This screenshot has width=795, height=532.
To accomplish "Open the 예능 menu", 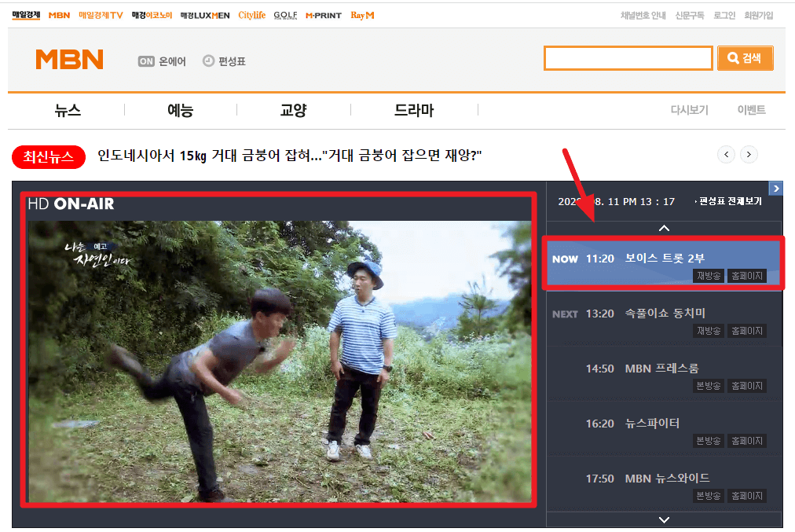I will (181, 110).
